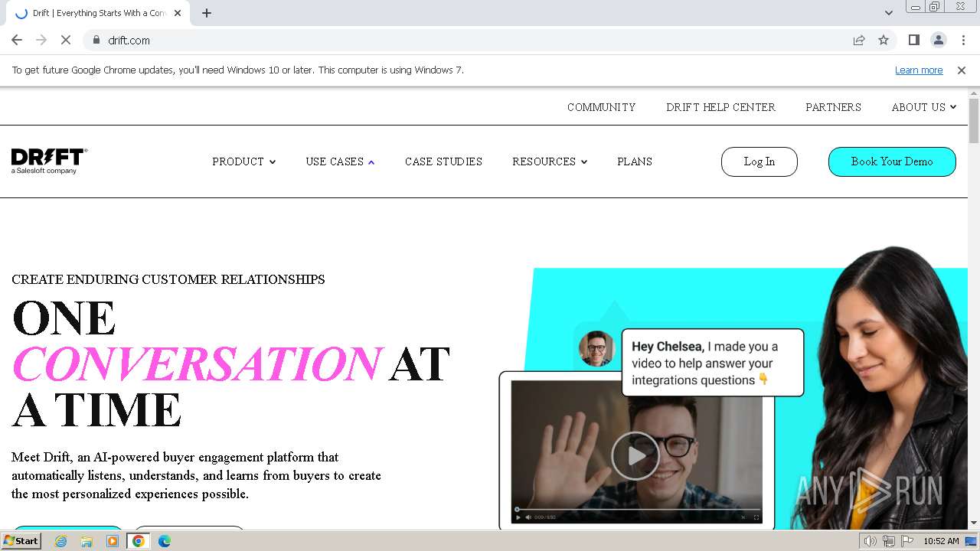Click the CONVERSATION headline text

tap(197, 364)
